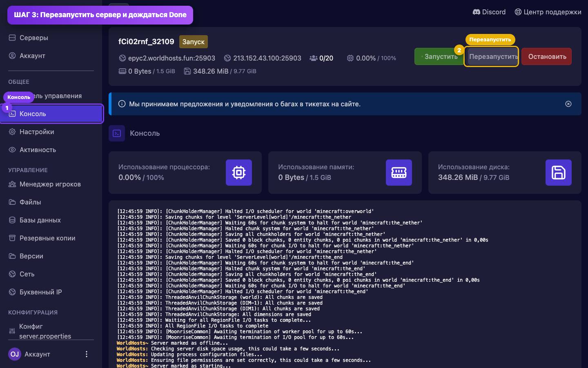The image size is (588, 368).
Task: Click the Резервные копии archive icon
Action: point(12,238)
